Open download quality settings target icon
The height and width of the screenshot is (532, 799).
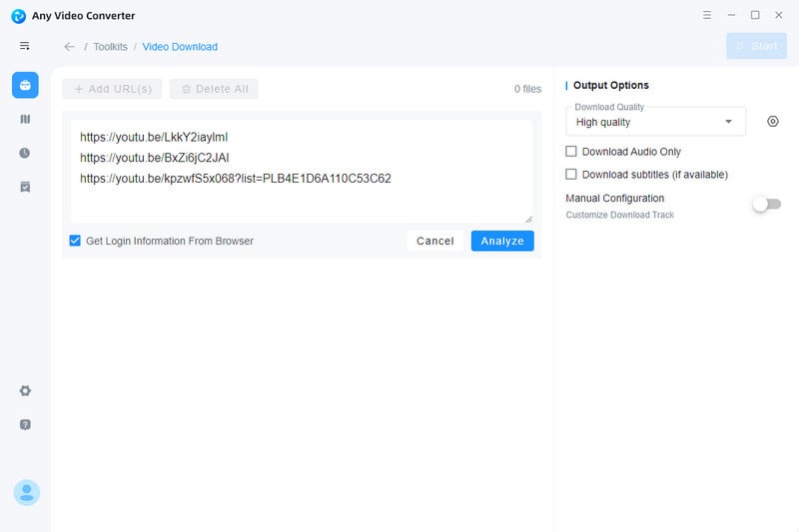click(x=772, y=121)
